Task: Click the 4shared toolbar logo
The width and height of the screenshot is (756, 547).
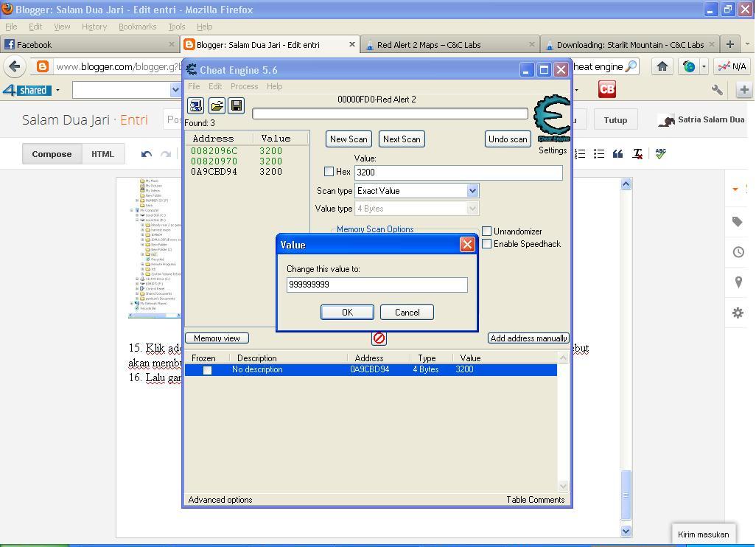Action: click(27, 90)
